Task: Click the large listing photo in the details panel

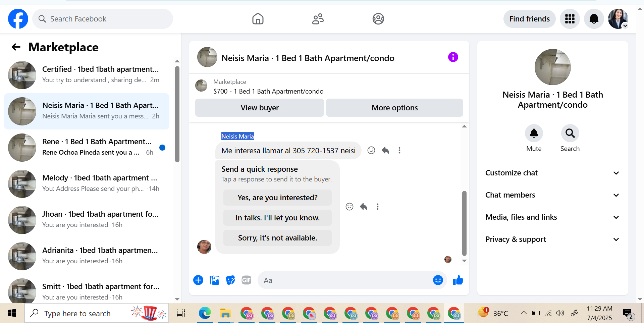Action: click(x=553, y=67)
